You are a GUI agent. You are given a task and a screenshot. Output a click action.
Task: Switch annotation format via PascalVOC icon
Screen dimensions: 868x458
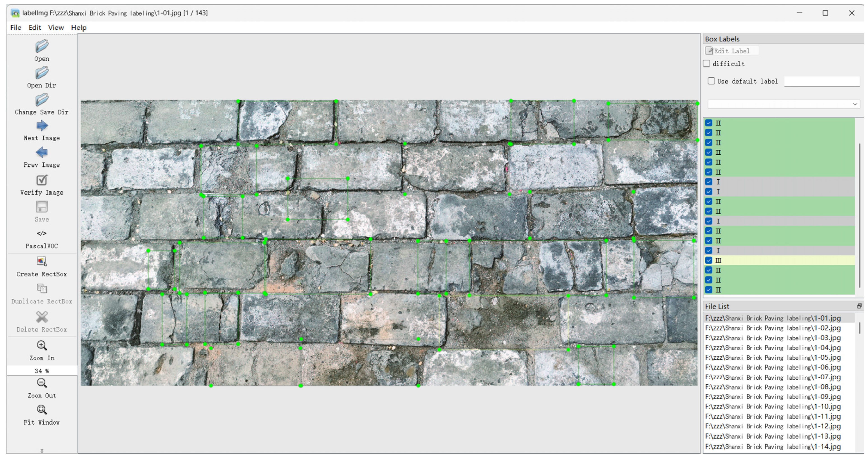(42, 233)
